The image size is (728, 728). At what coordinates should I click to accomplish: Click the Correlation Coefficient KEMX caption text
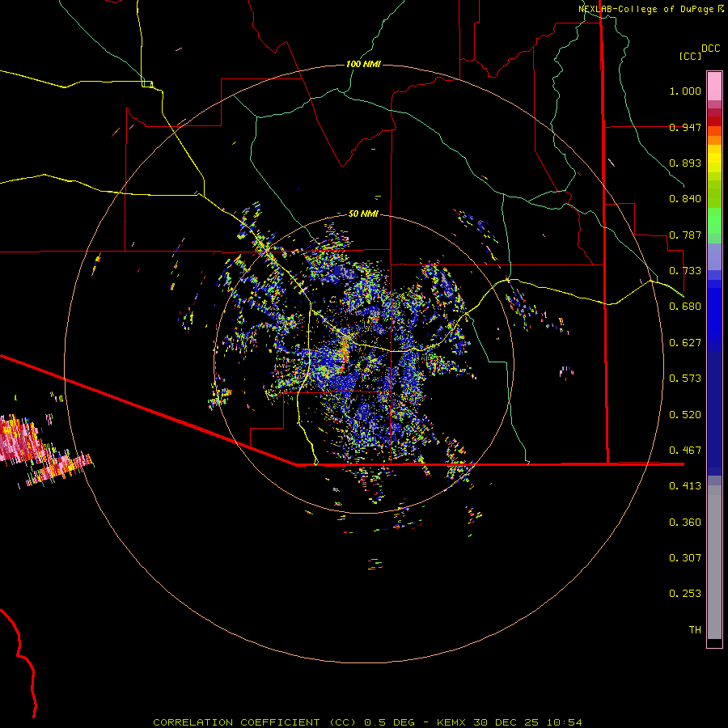[367, 722]
